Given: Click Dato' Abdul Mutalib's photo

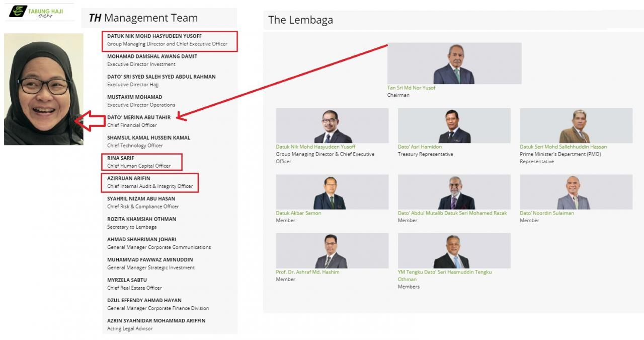Looking at the screenshot, I should [x=454, y=192].
